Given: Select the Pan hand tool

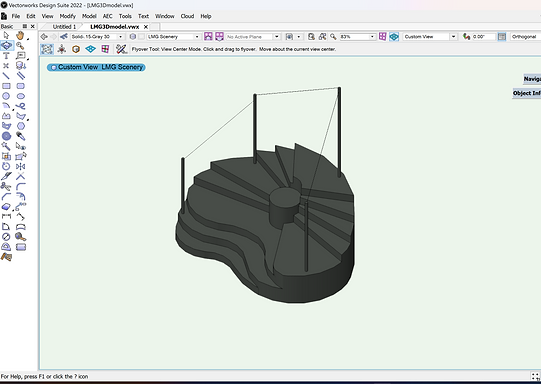Looking at the screenshot, I should (20, 35).
